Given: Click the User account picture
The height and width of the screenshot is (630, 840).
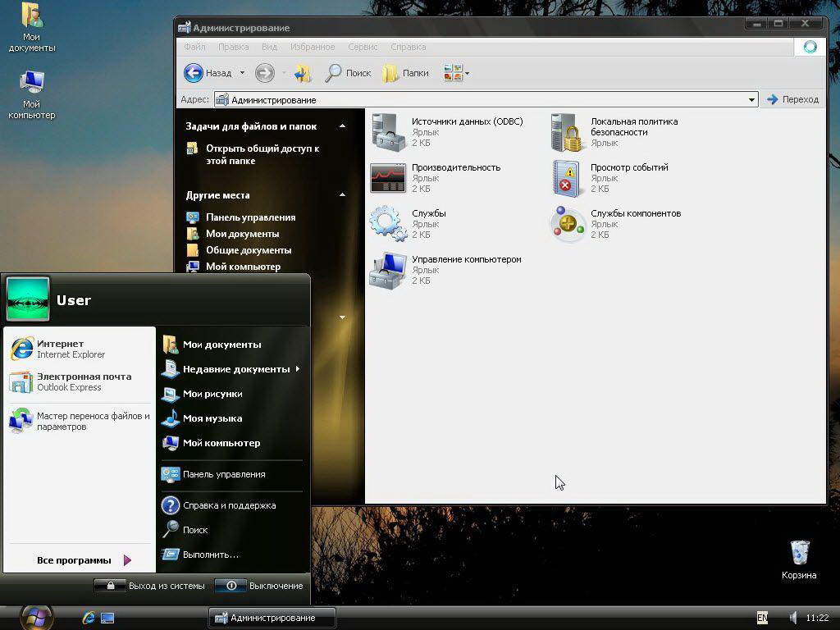Looking at the screenshot, I should click(28, 299).
